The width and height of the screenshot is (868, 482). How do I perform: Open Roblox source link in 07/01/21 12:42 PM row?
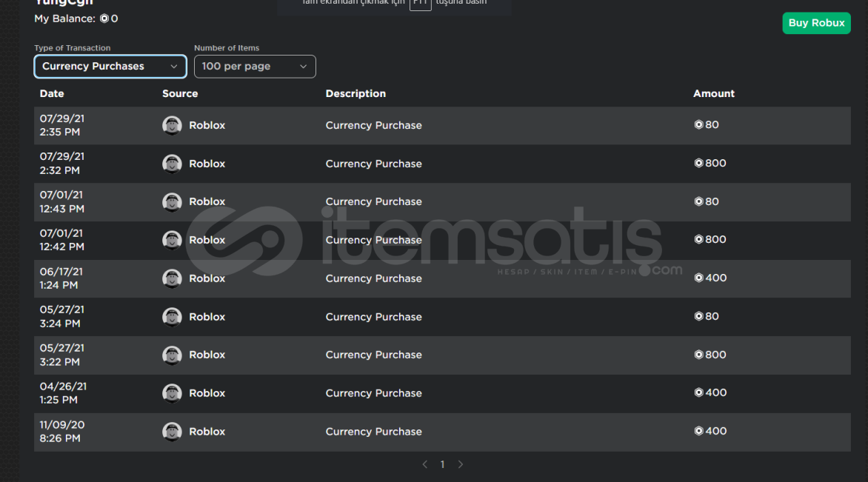(x=207, y=240)
